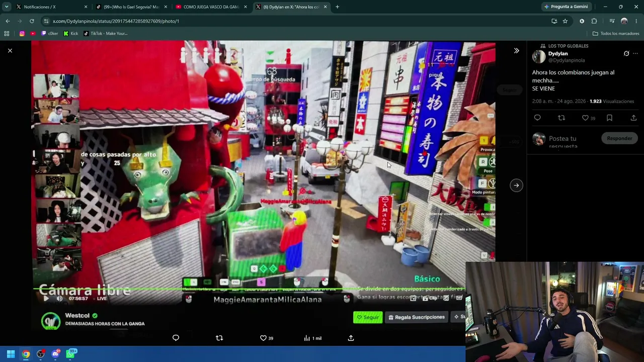
Task: Click the Westcol channel logo
Action: click(x=50, y=321)
